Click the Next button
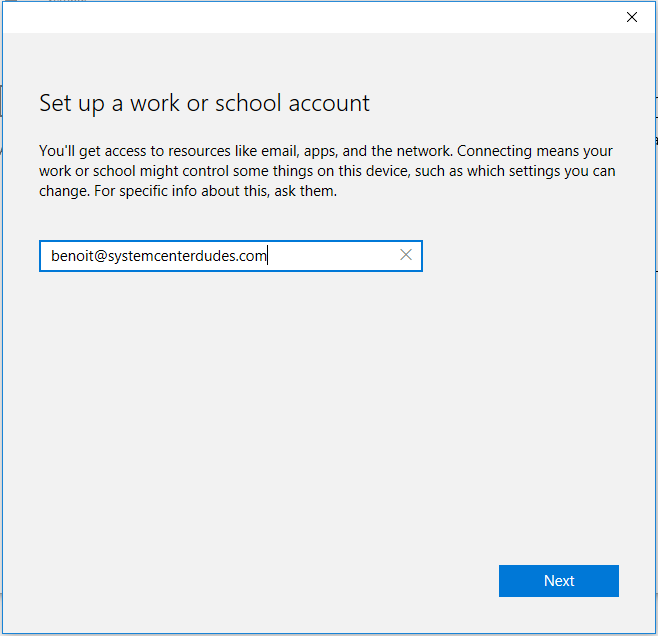 559,581
